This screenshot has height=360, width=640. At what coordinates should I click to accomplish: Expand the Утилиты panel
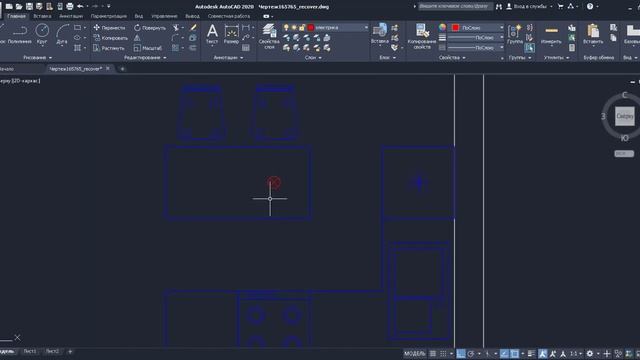[x=556, y=58]
